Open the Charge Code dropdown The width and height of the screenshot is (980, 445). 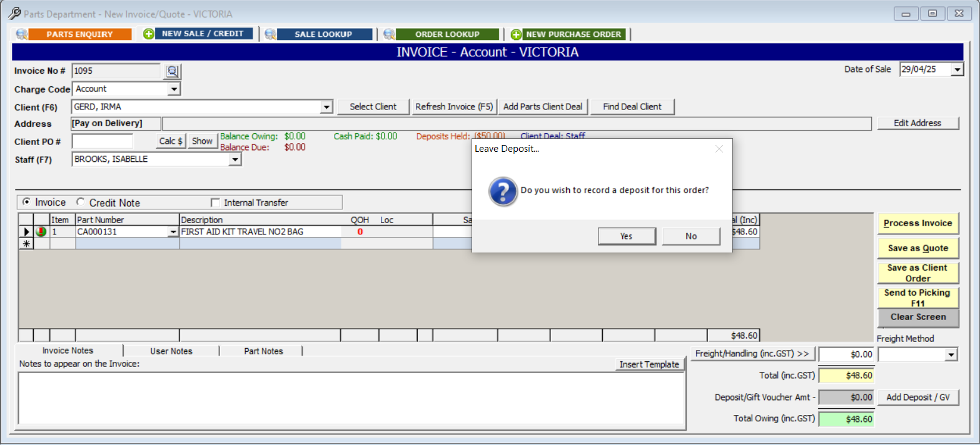point(174,89)
